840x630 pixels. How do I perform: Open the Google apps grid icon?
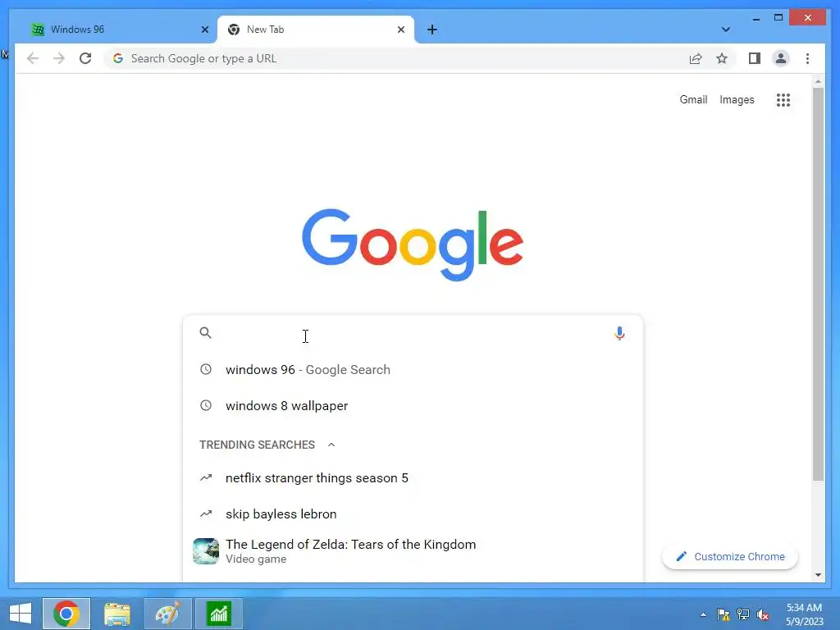click(783, 99)
